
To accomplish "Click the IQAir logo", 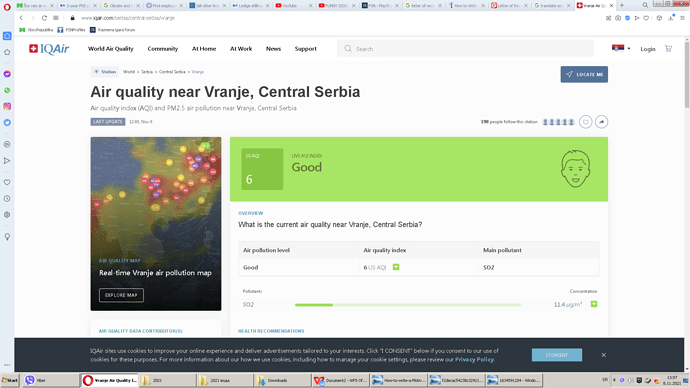I will coord(49,49).
